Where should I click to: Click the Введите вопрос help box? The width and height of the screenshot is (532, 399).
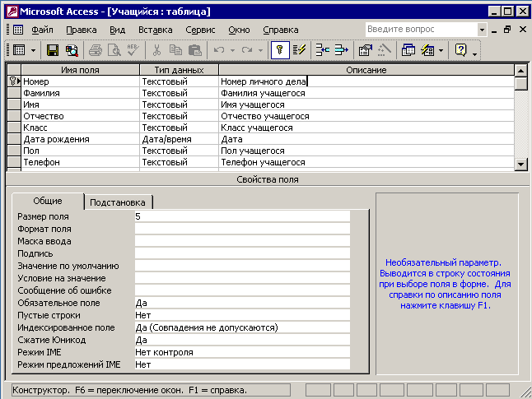click(x=422, y=30)
